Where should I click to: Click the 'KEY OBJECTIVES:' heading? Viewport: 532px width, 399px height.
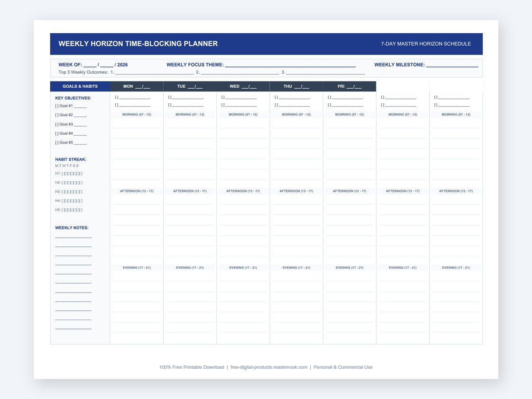click(x=73, y=98)
